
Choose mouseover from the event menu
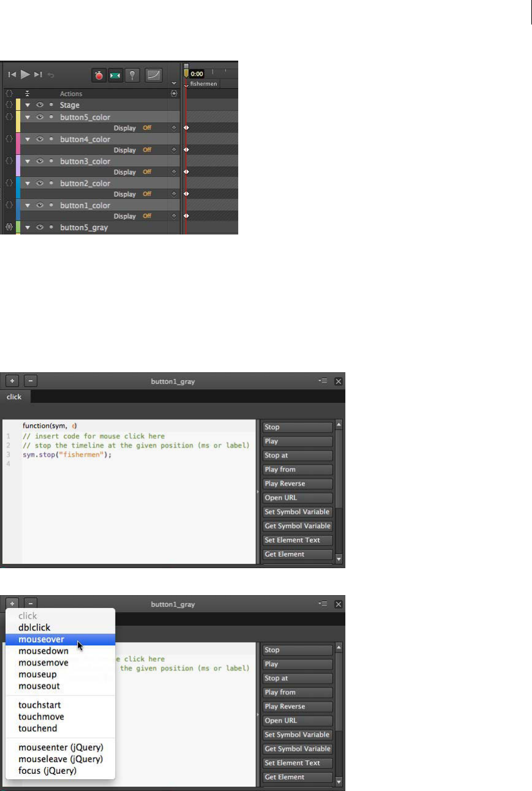click(x=60, y=639)
